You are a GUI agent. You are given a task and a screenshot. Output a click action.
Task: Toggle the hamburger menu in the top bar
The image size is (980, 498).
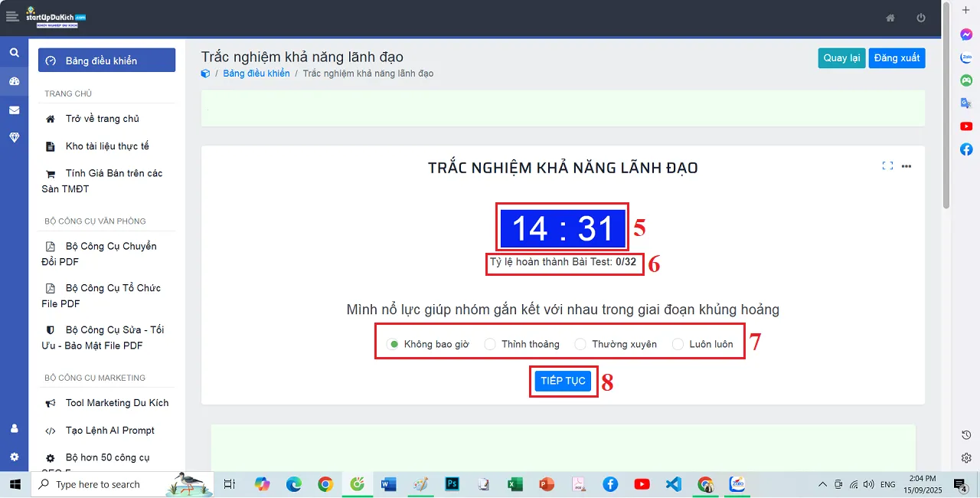(11, 16)
